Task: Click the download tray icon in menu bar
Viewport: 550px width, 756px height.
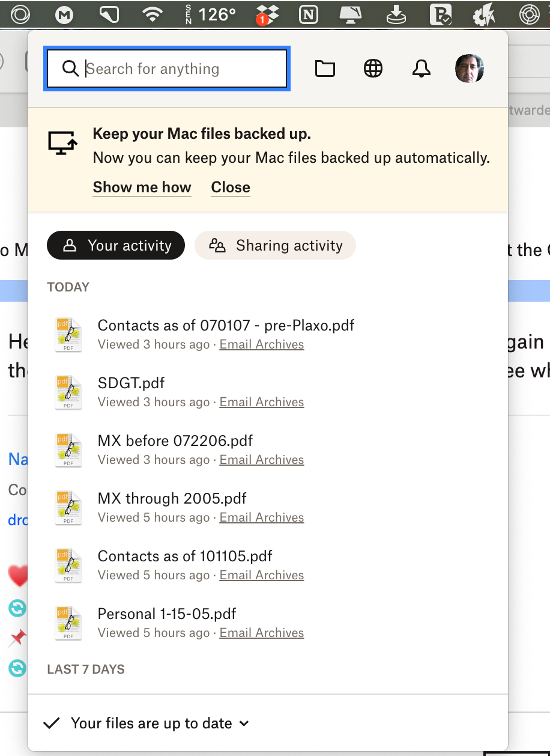Action: (x=396, y=14)
